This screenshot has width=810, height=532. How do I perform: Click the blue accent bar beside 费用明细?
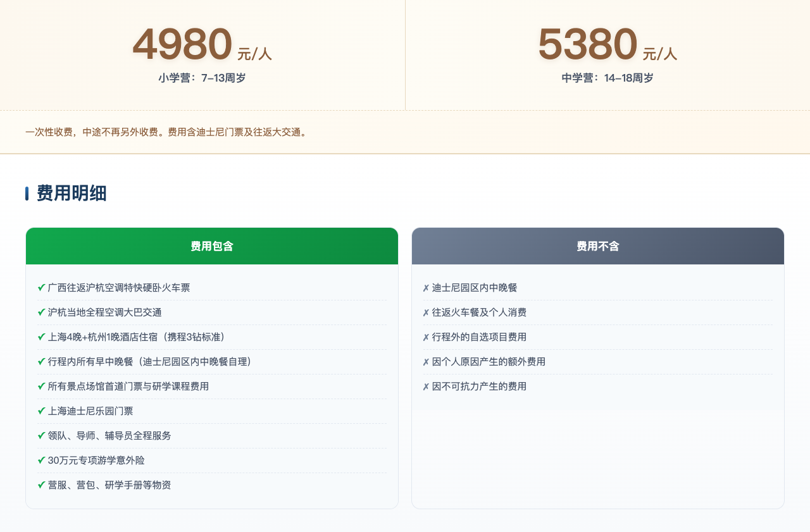coord(27,194)
